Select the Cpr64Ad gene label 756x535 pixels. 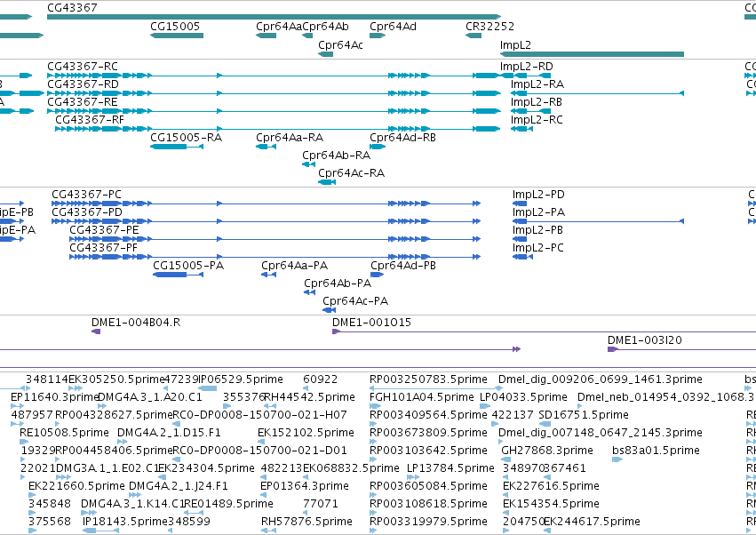393,26
